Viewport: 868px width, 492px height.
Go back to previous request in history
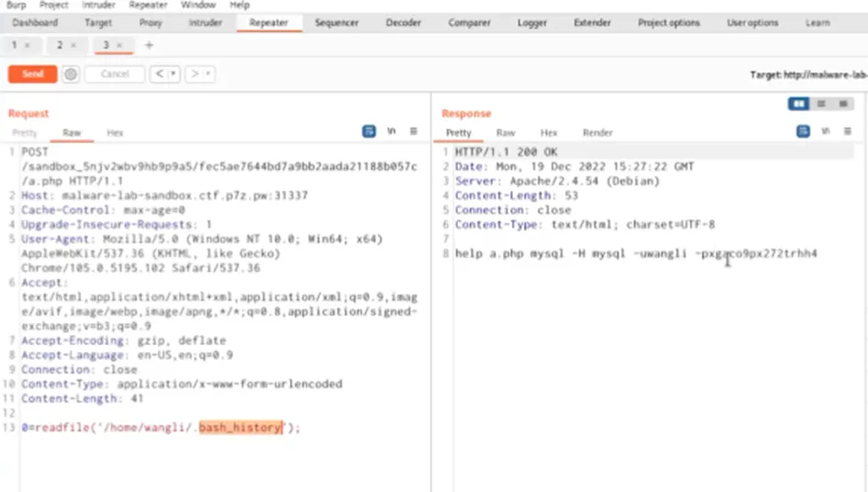pyautogui.click(x=160, y=73)
